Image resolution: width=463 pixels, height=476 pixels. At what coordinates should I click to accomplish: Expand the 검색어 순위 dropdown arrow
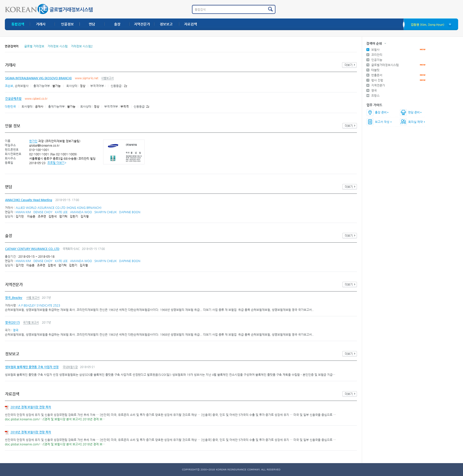click(x=385, y=44)
